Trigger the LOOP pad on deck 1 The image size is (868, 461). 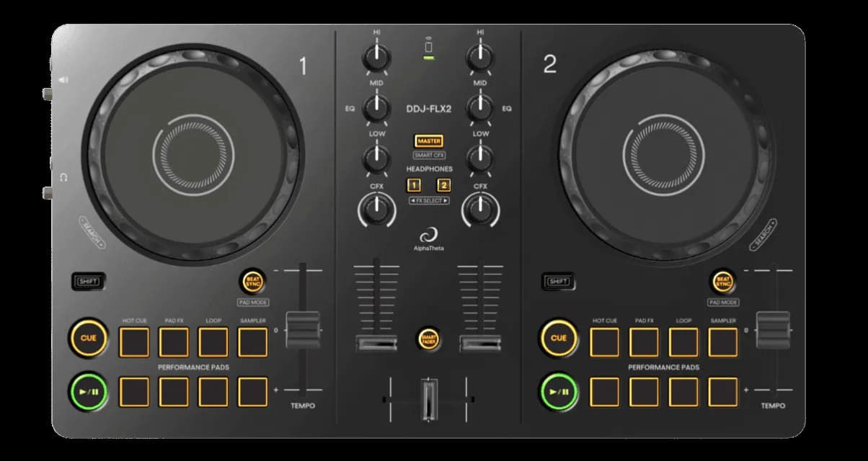point(213,341)
